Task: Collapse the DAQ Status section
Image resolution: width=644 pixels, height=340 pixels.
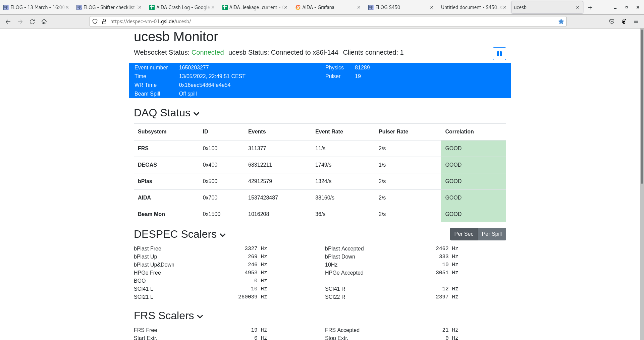Action: click(197, 114)
